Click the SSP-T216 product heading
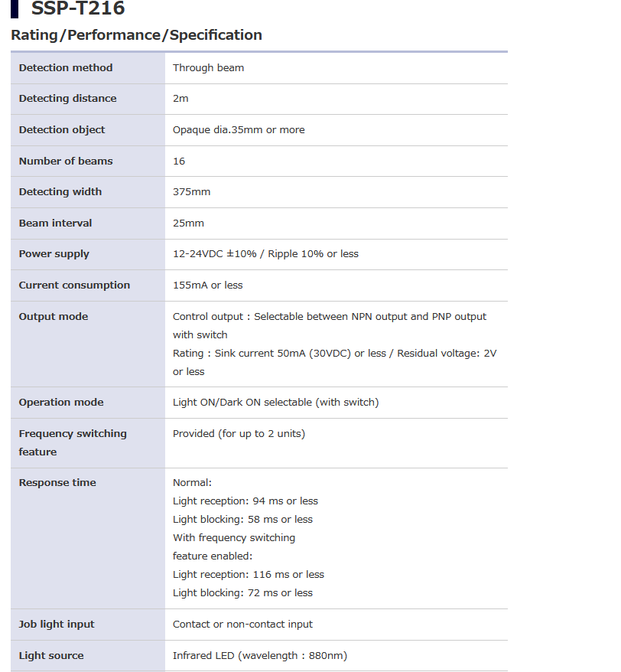 [x=77, y=9]
